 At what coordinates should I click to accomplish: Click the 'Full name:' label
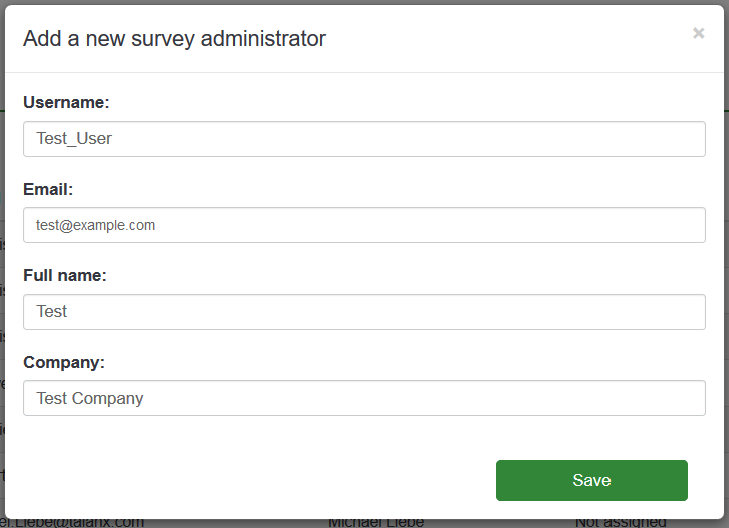coord(65,275)
